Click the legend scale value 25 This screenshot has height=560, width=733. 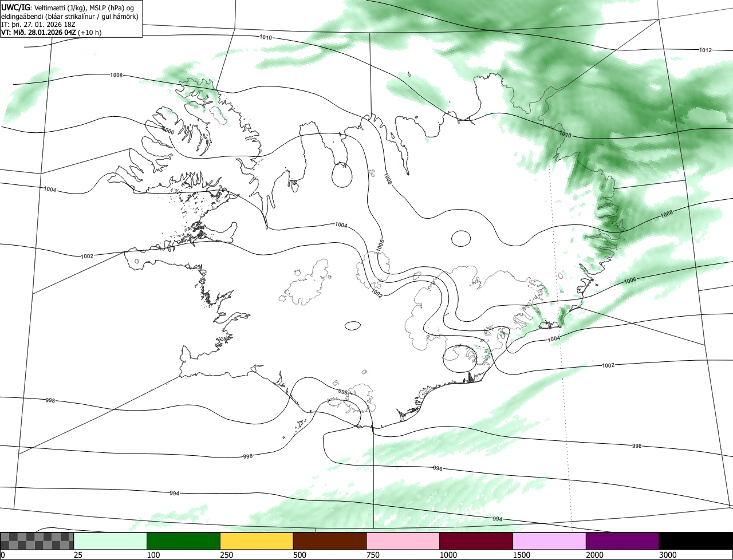77,555
